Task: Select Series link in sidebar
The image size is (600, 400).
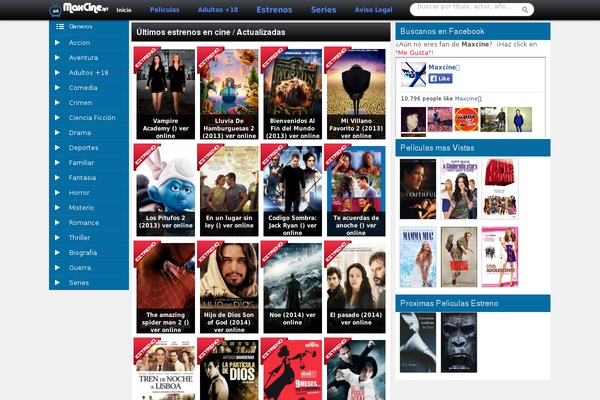Action: tap(78, 282)
